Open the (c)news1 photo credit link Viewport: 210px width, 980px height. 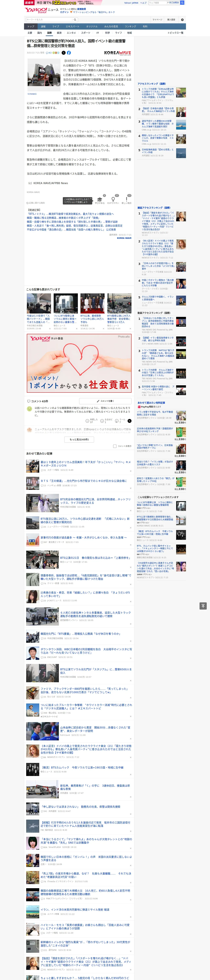coord(32,94)
